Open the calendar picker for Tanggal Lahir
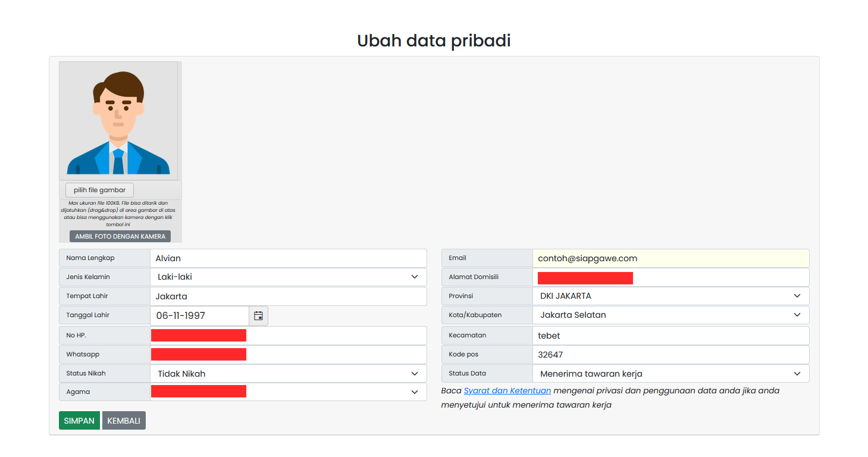The width and height of the screenshot is (868, 457). click(258, 316)
